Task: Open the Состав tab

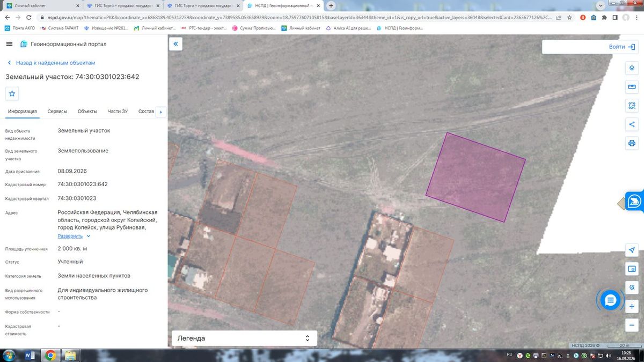Action: point(146,112)
